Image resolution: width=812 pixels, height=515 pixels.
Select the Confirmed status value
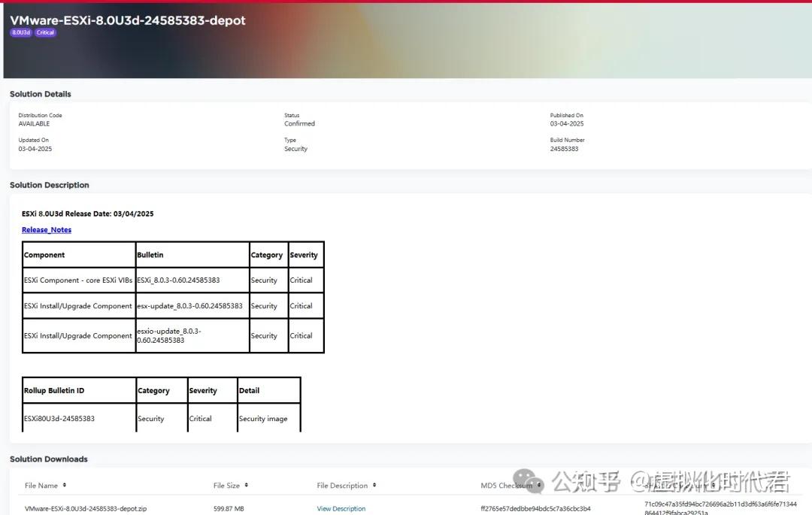pos(299,124)
